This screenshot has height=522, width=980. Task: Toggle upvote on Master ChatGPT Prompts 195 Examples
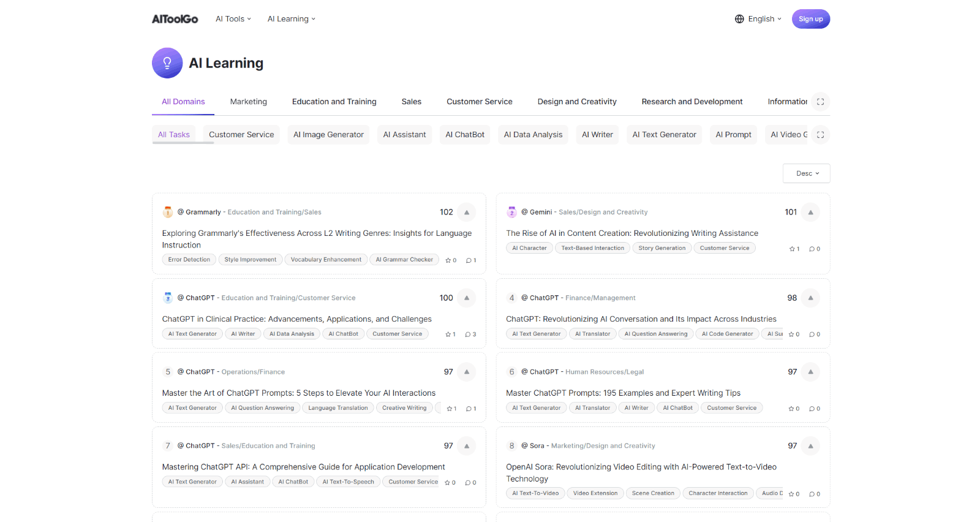point(810,372)
